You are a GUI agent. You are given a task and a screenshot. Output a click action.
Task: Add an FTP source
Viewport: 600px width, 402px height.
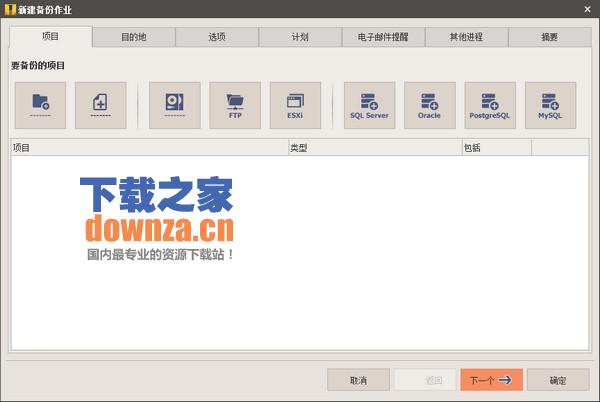[235, 105]
